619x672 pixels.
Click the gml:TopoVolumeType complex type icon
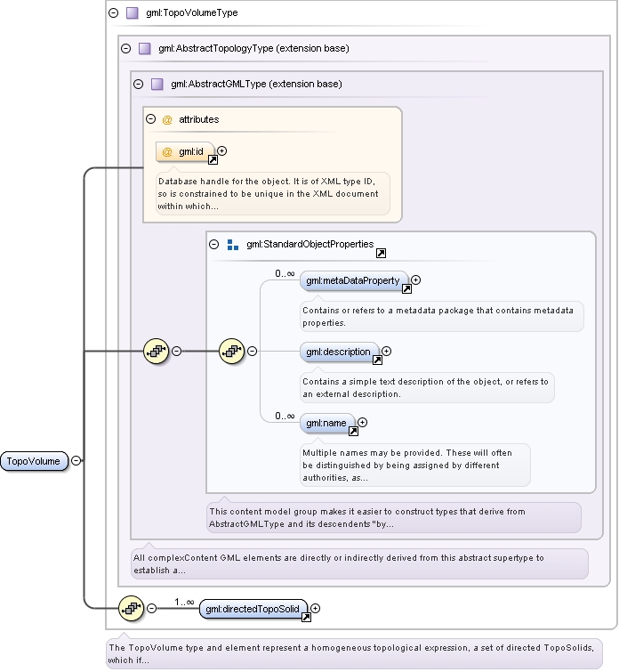[x=133, y=12]
